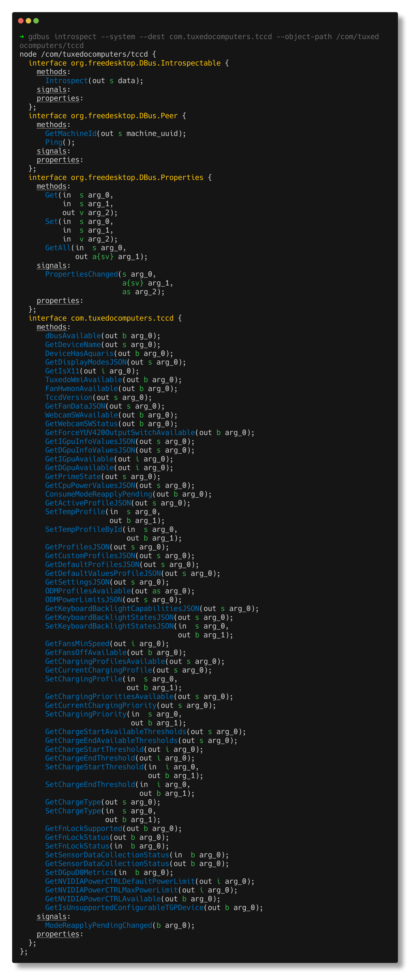Maximize the terminal using the green button
The height and width of the screenshot is (980, 415).
pos(36,21)
